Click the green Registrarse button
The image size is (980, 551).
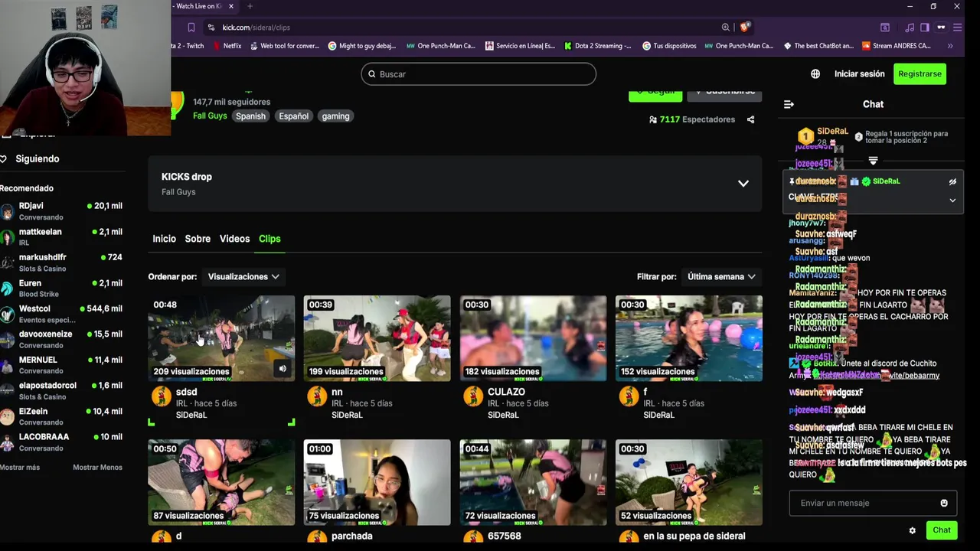pos(920,74)
